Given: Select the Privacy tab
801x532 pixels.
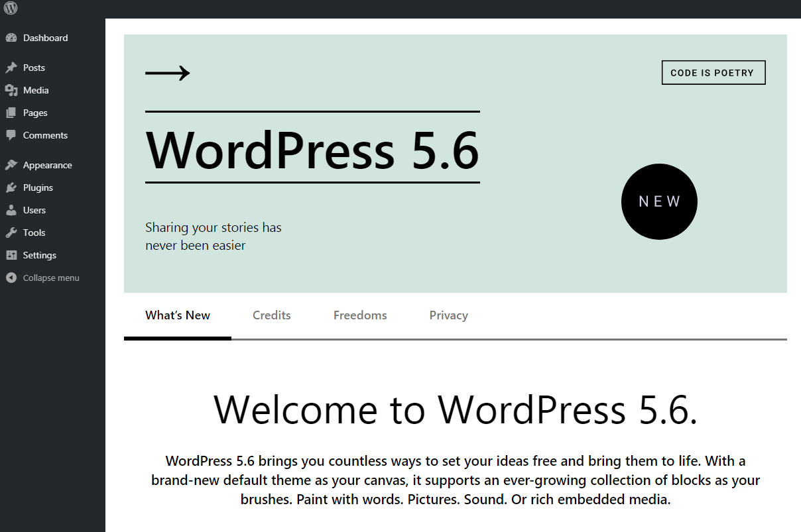Looking at the screenshot, I should coord(448,315).
